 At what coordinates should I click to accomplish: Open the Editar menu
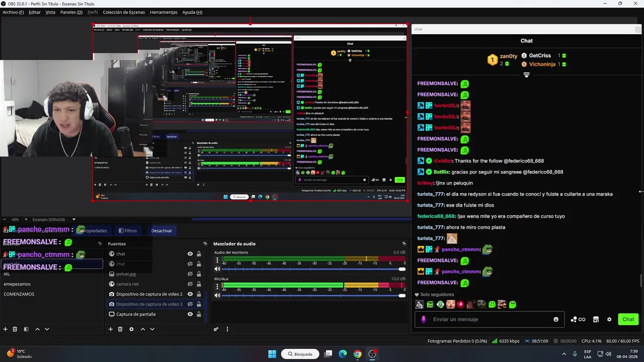pyautogui.click(x=35, y=12)
